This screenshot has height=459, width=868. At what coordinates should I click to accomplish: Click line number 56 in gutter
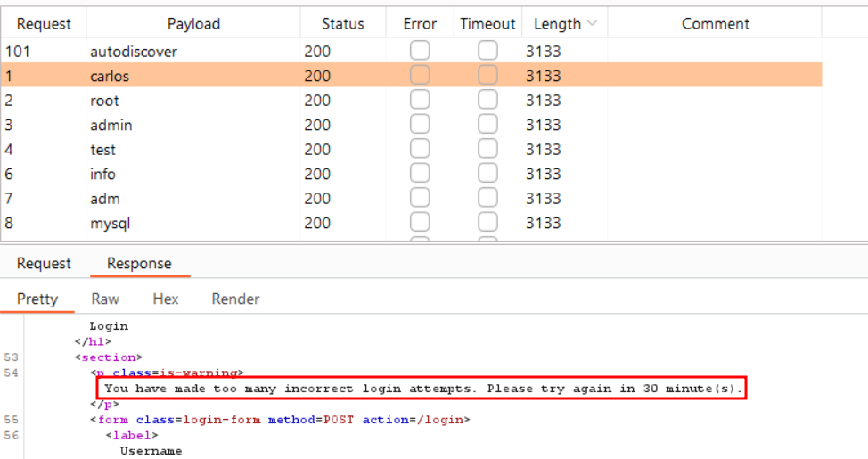[11, 435]
